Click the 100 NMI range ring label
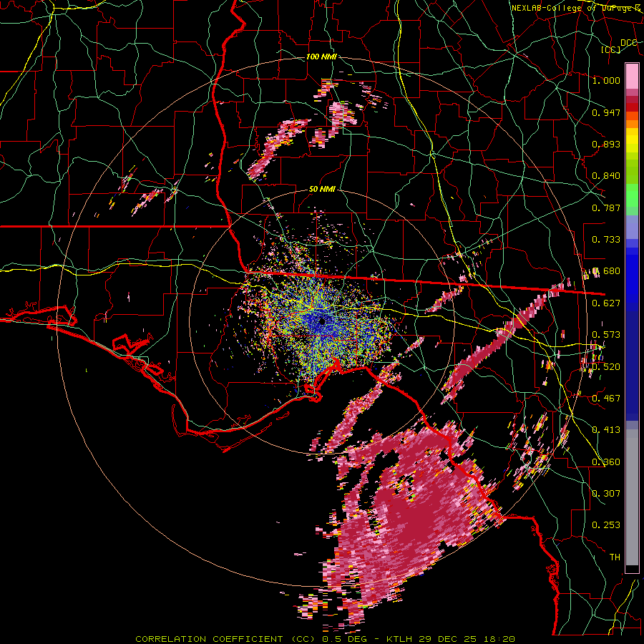The height and width of the screenshot is (644, 644). (321, 57)
